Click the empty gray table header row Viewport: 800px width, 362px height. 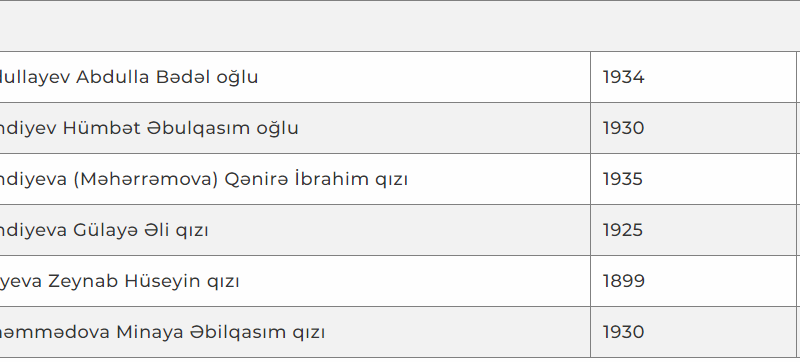[x=400, y=26]
